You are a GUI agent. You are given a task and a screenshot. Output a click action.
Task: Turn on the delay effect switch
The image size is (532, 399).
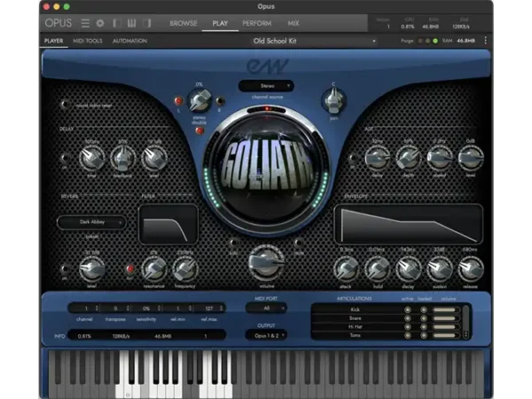click(65, 158)
